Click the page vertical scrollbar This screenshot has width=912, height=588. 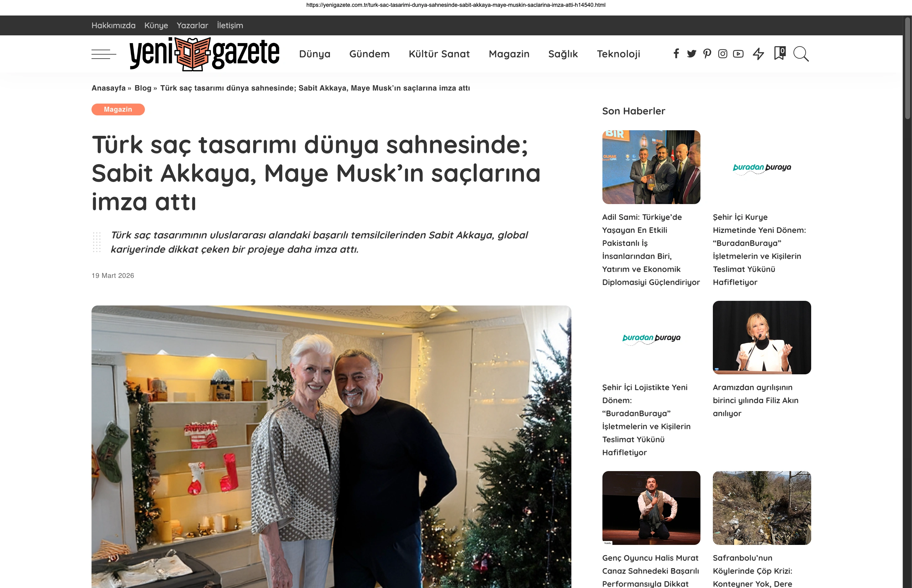[907, 302]
